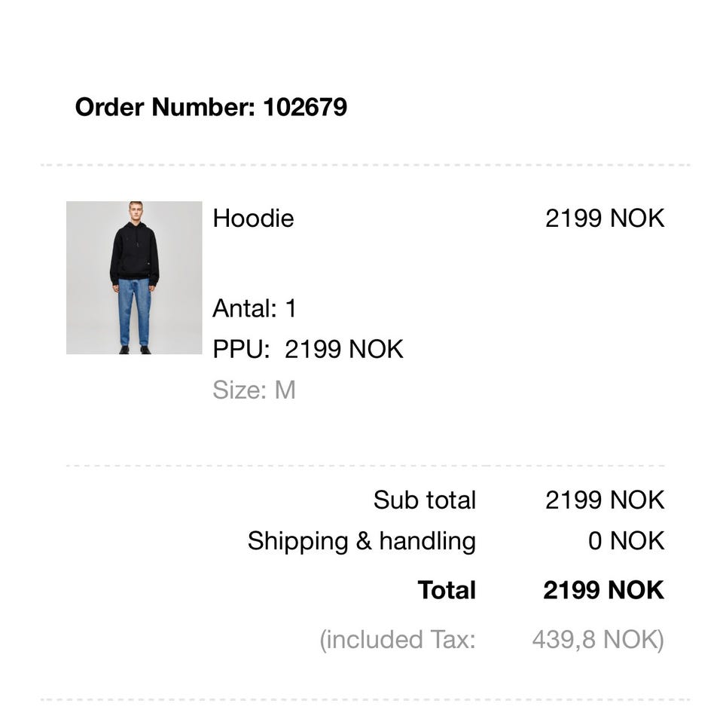Image resolution: width=723 pixels, height=728 pixels.
Task: Click the Antal: 1 quantity line
Action: click(x=255, y=308)
